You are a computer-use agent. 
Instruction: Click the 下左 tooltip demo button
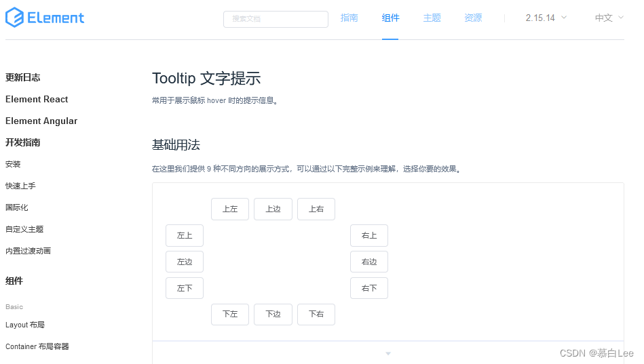(230, 315)
